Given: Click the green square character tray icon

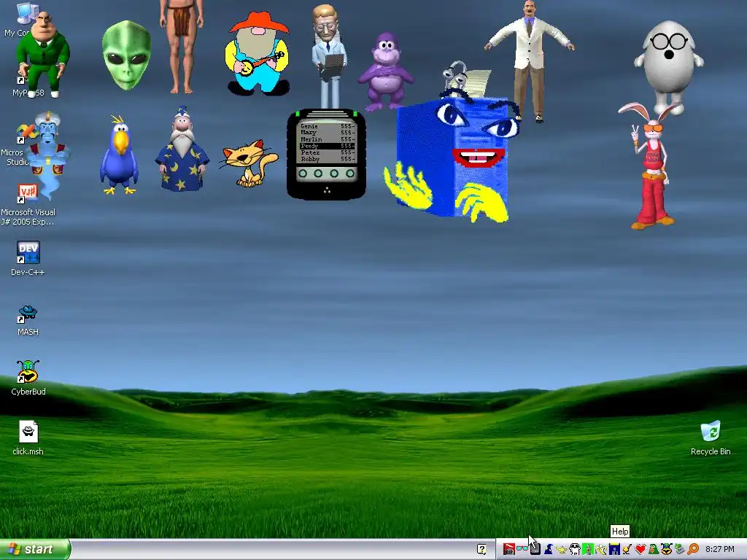Looking at the screenshot, I should 588,549.
